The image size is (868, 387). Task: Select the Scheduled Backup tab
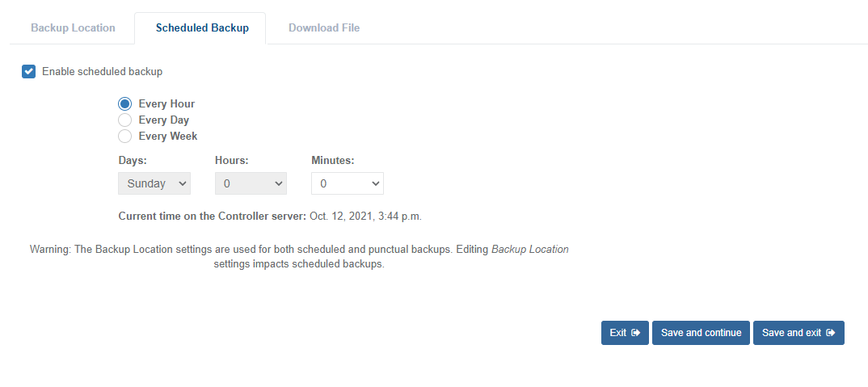[x=202, y=28]
